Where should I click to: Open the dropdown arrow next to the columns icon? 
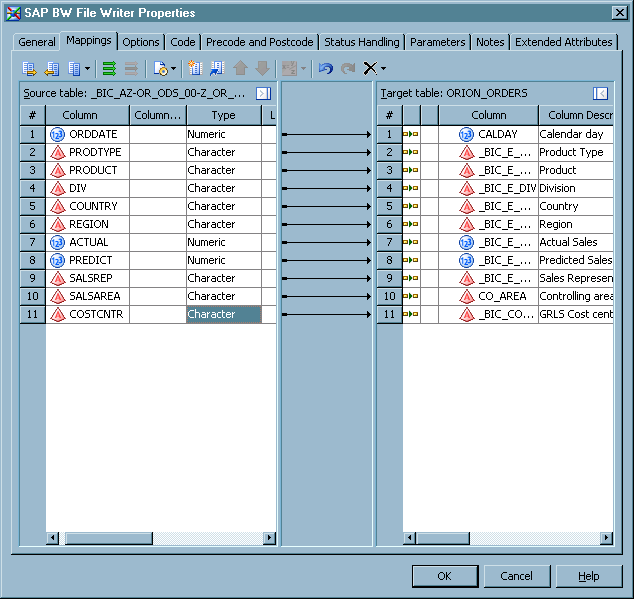coord(87,69)
